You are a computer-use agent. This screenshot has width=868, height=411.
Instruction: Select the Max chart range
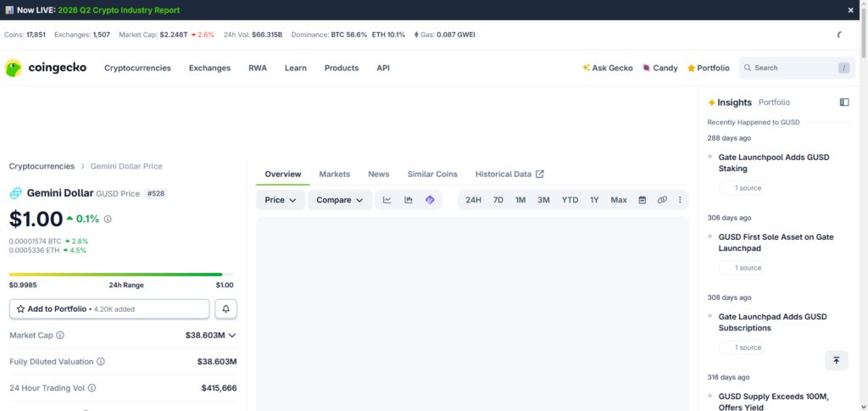coord(619,200)
